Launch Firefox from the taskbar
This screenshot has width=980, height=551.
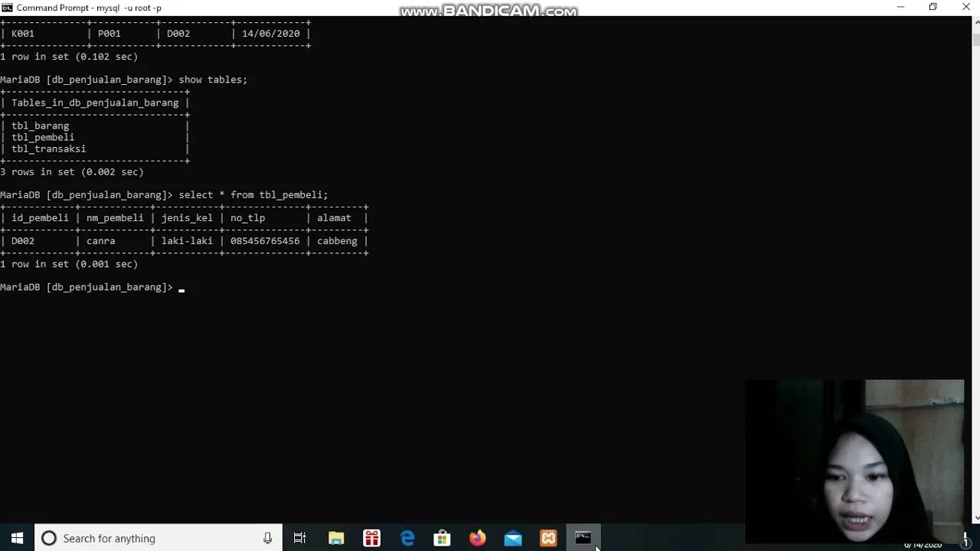tap(478, 538)
